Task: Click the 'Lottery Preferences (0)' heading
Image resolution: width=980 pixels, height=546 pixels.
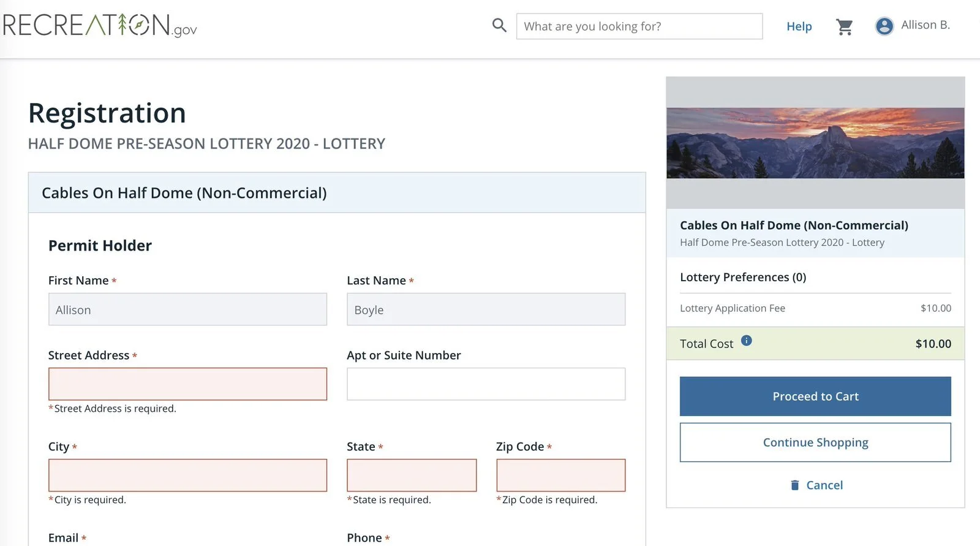Action: coord(743,277)
